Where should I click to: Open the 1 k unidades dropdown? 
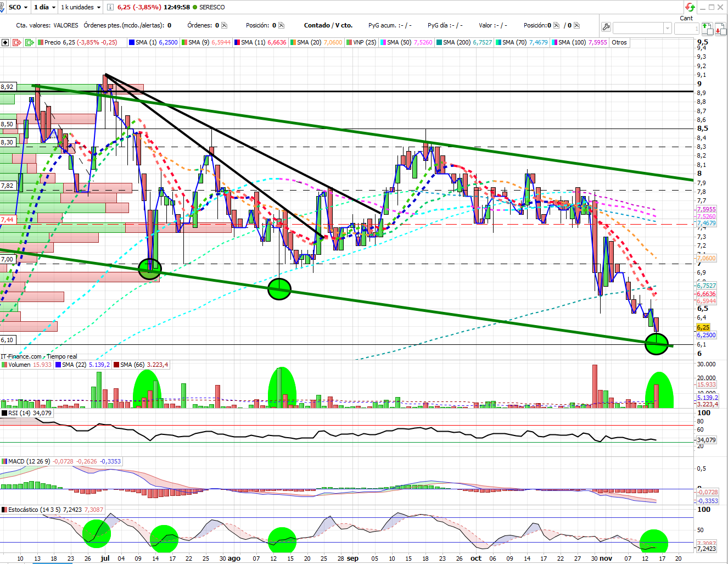[81, 7]
